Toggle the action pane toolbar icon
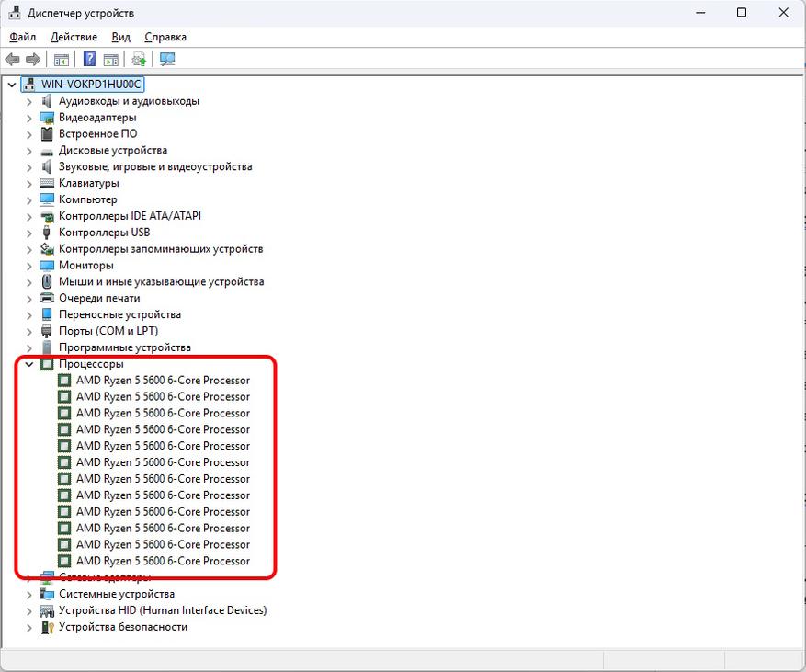 tap(110, 60)
